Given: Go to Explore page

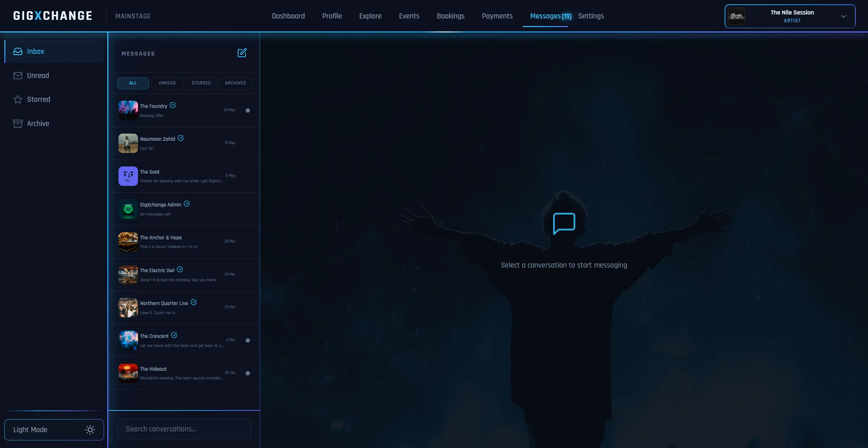Looking at the screenshot, I should 370,16.
